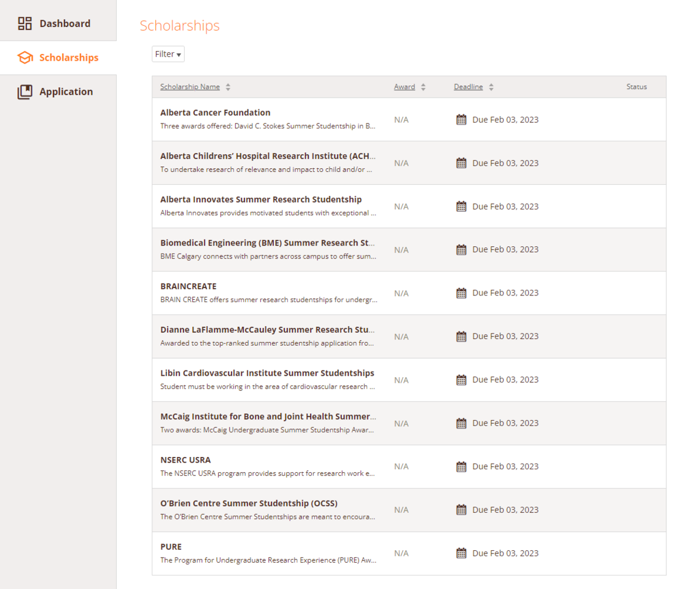Open the Alberta Cancer Foundation scholarship
The image size is (700, 589).
coord(215,112)
